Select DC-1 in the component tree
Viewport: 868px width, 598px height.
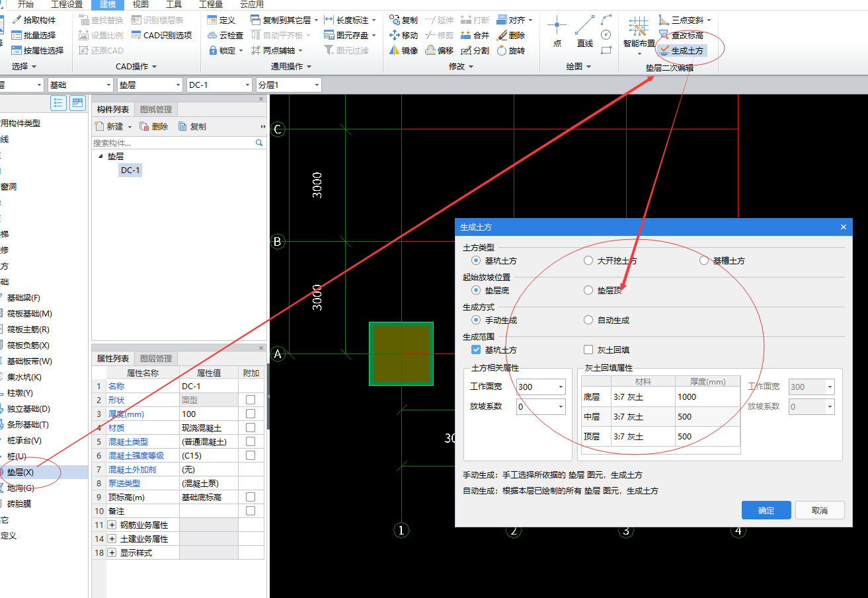(130, 170)
